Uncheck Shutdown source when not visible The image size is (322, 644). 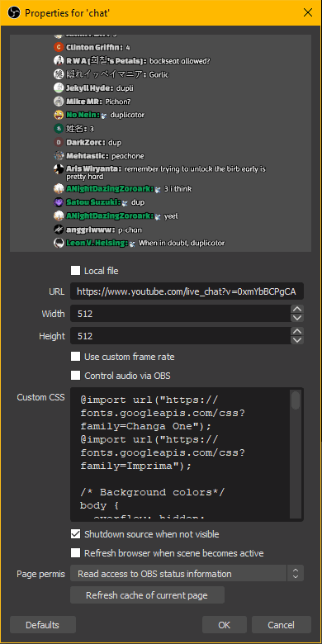tap(76, 534)
